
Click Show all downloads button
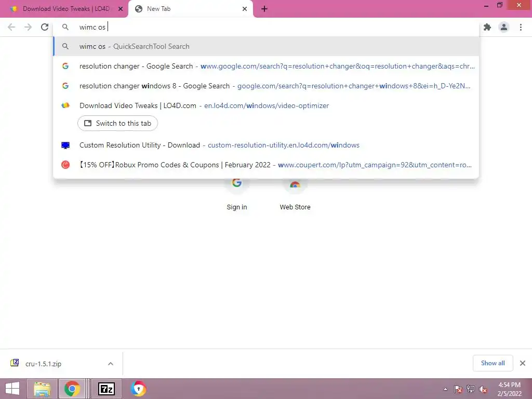click(x=493, y=363)
